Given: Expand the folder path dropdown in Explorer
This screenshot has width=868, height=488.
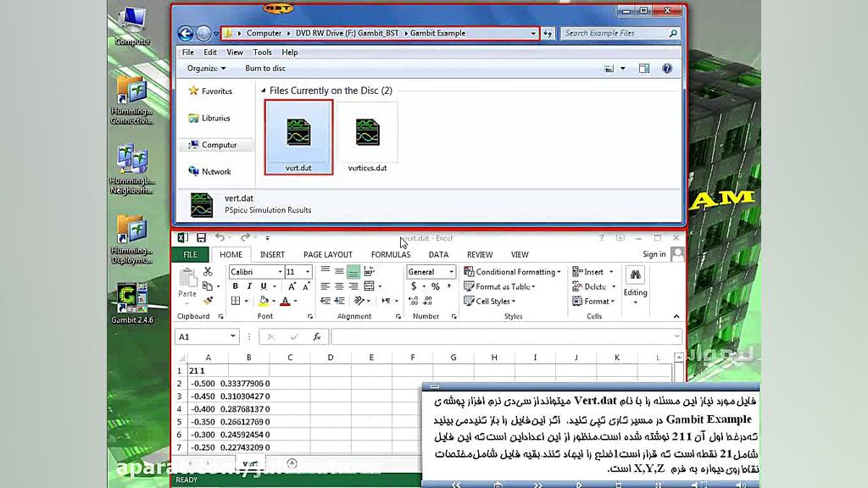Looking at the screenshot, I should [535, 32].
